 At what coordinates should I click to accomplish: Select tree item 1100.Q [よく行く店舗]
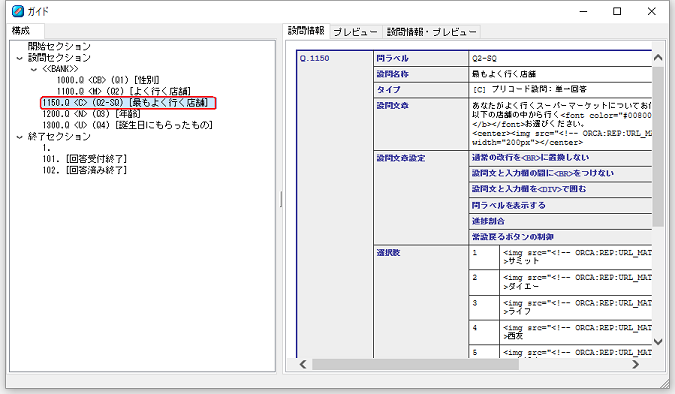click(124, 91)
